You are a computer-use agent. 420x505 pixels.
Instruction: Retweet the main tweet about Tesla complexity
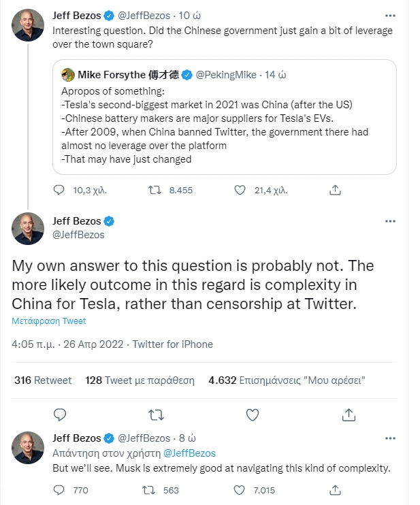[x=156, y=414]
